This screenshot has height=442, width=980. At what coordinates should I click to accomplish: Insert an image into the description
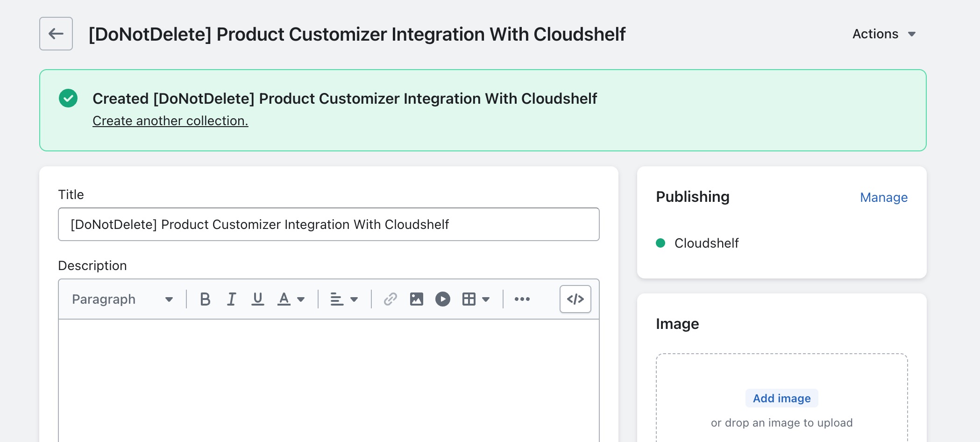click(x=416, y=299)
